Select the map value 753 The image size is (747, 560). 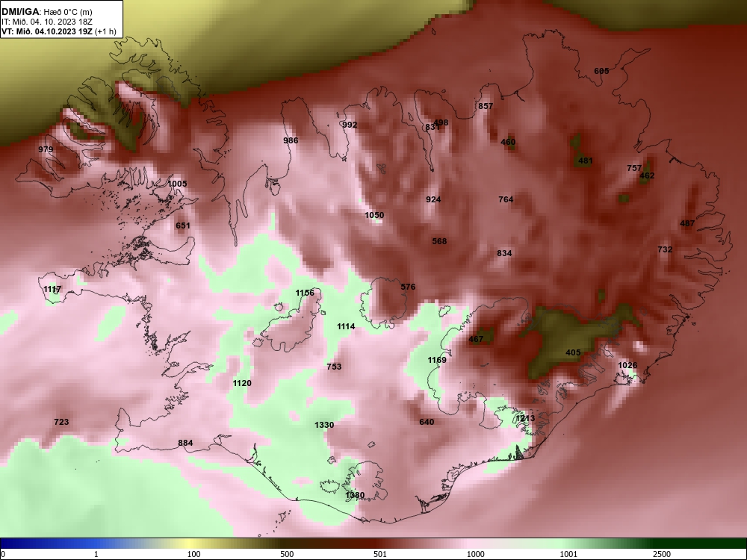tap(334, 367)
